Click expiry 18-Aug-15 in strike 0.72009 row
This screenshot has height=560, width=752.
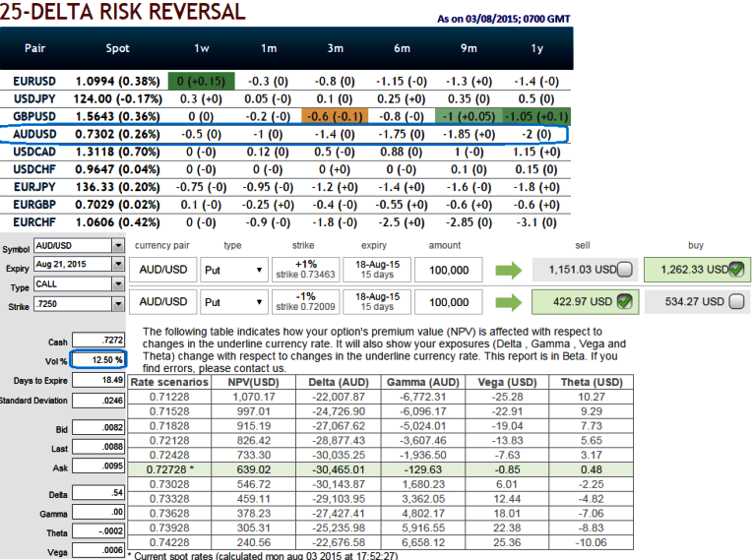pyautogui.click(x=377, y=301)
